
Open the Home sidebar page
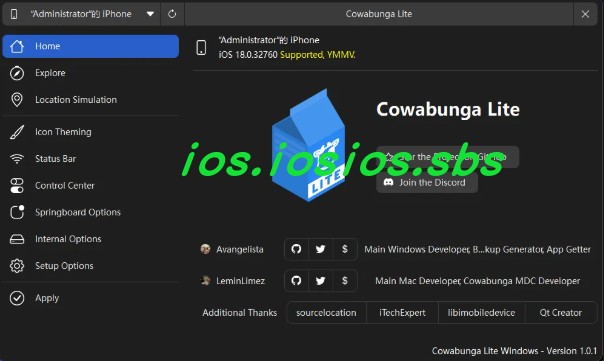(x=91, y=46)
